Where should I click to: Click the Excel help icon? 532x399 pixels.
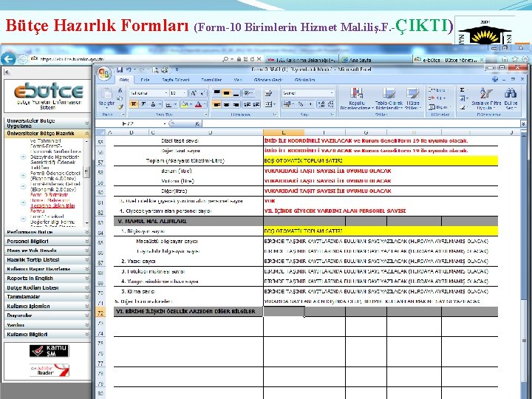pyautogui.click(x=494, y=79)
